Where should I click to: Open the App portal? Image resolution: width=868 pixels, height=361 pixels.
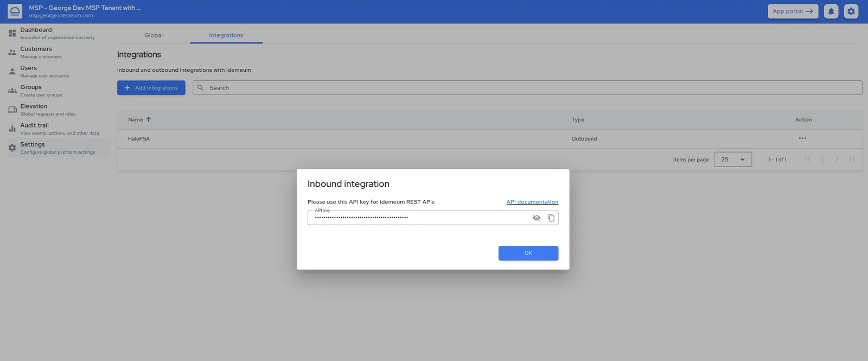click(793, 11)
